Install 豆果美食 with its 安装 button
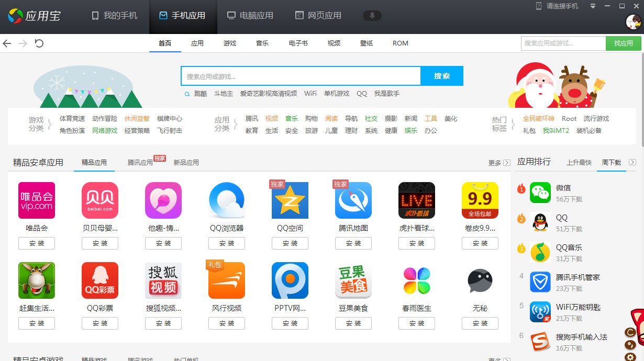644x361 pixels. point(353,323)
